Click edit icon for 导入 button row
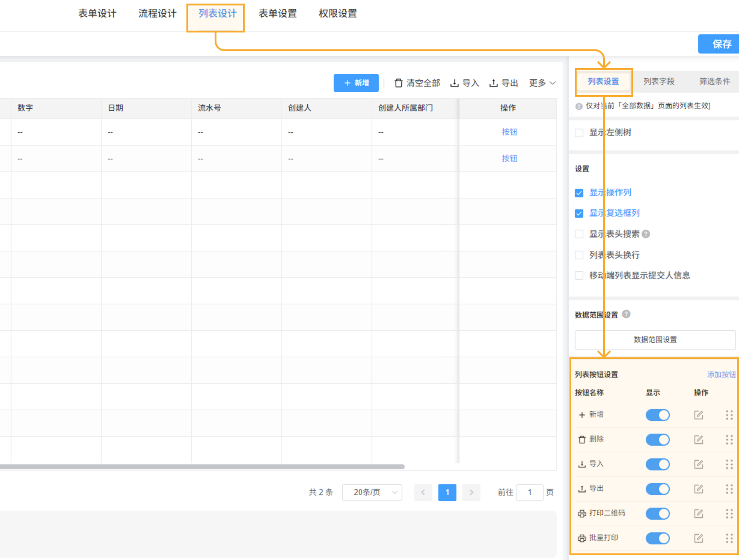Image resolution: width=739 pixels, height=560 pixels. pyautogui.click(x=699, y=464)
